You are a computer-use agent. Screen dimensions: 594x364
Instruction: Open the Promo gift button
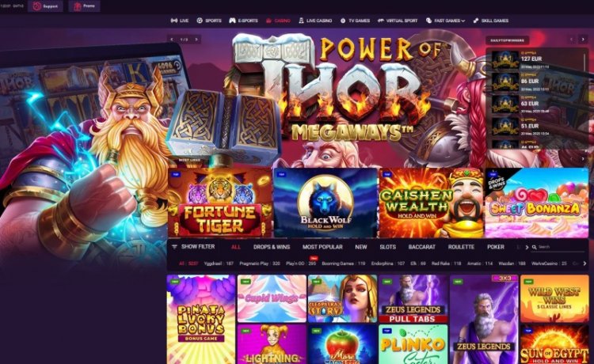pos(84,6)
